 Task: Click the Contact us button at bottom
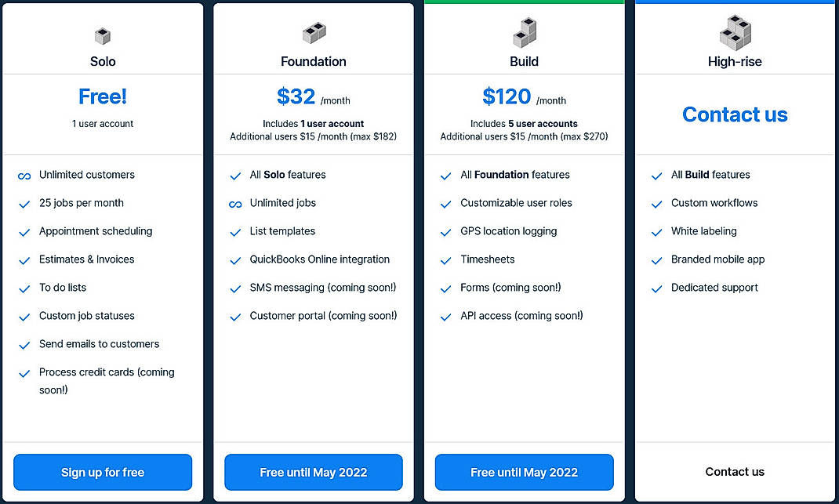[734, 472]
